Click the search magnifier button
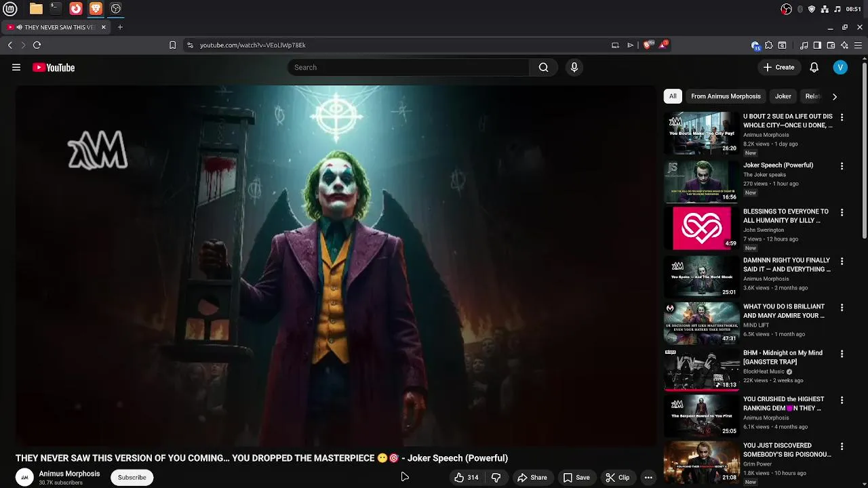The image size is (868, 488). [x=543, y=67]
